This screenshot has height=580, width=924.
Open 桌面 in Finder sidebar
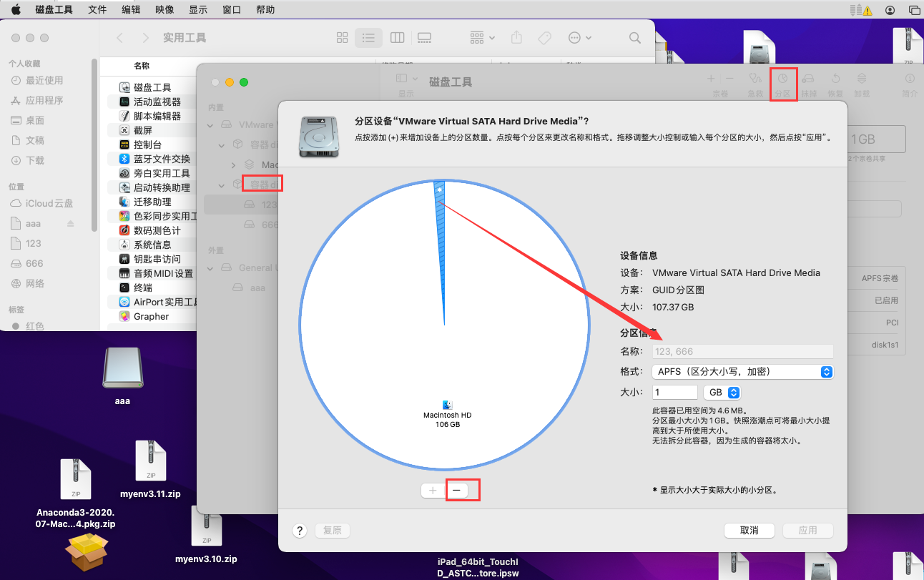click(35, 120)
